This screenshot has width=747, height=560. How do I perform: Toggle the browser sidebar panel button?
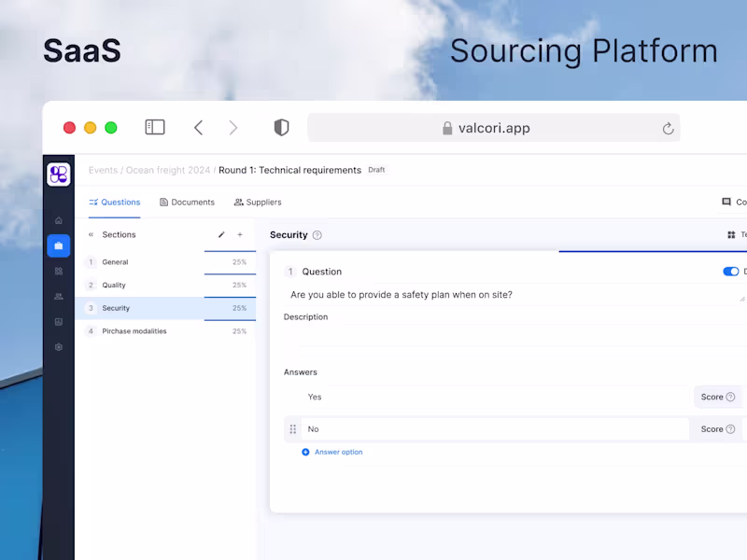coord(155,128)
